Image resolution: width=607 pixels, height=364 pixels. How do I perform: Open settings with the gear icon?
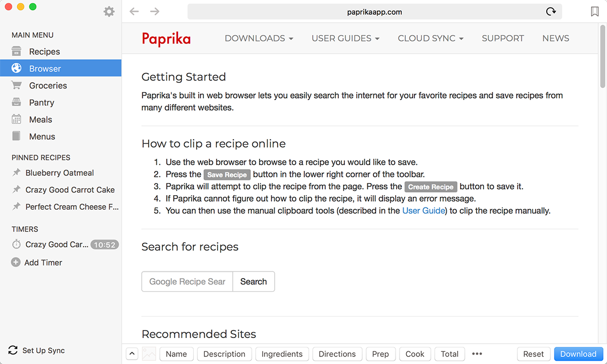pyautogui.click(x=109, y=11)
